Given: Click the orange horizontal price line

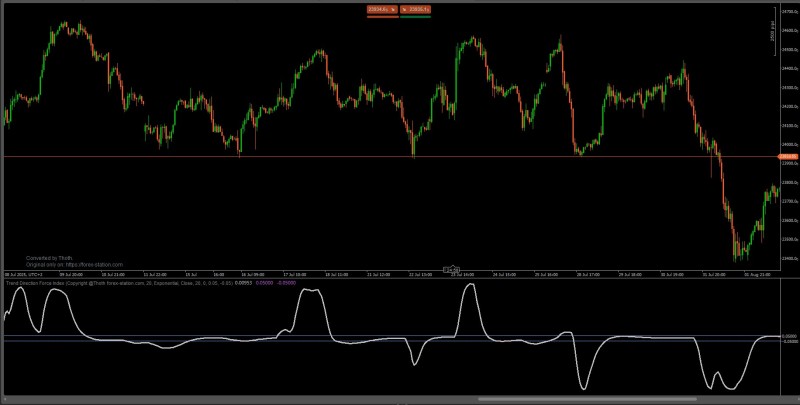Looking at the screenshot, I should point(390,157).
